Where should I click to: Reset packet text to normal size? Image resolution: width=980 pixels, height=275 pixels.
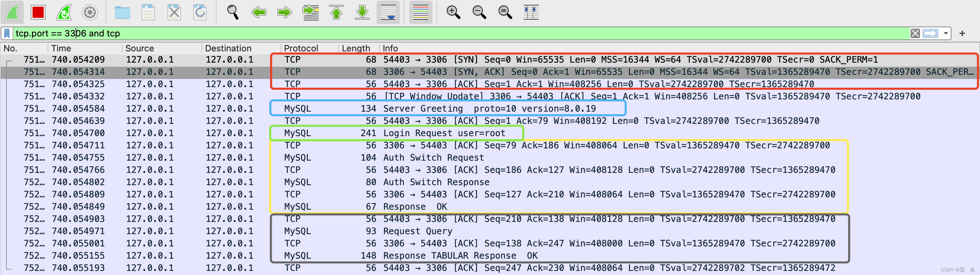point(505,12)
